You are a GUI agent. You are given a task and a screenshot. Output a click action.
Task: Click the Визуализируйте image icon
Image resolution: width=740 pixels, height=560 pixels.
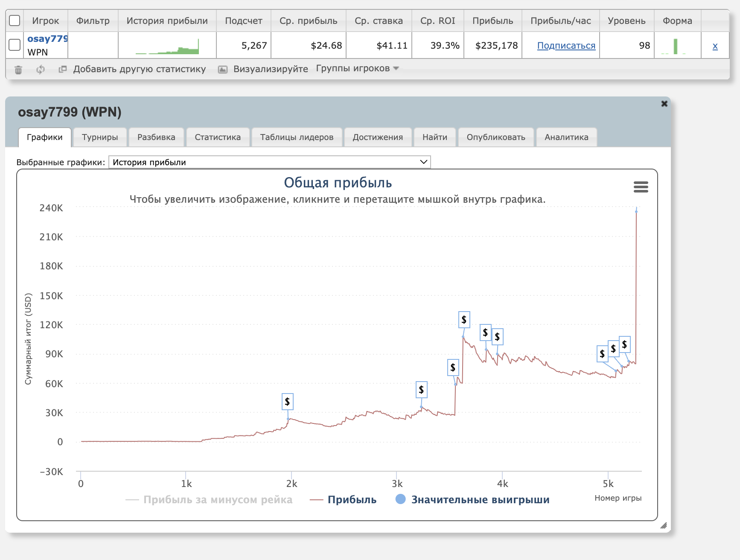(x=223, y=70)
